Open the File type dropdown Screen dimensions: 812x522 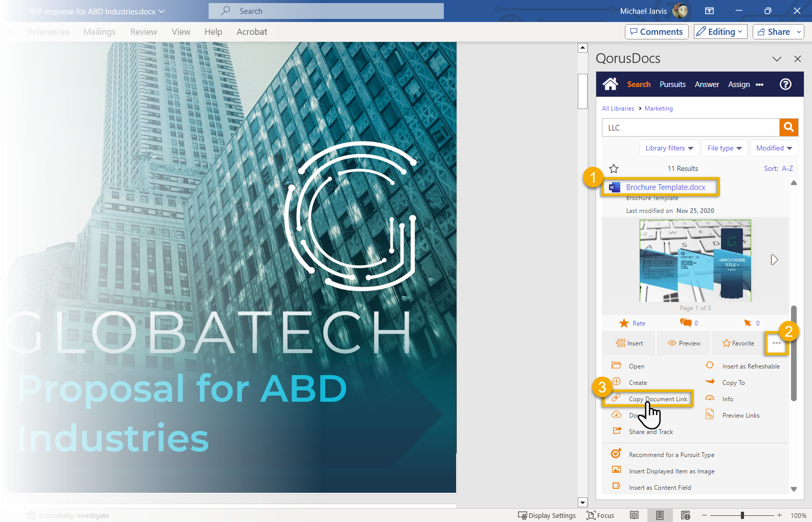pyautogui.click(x=725, y=148)
